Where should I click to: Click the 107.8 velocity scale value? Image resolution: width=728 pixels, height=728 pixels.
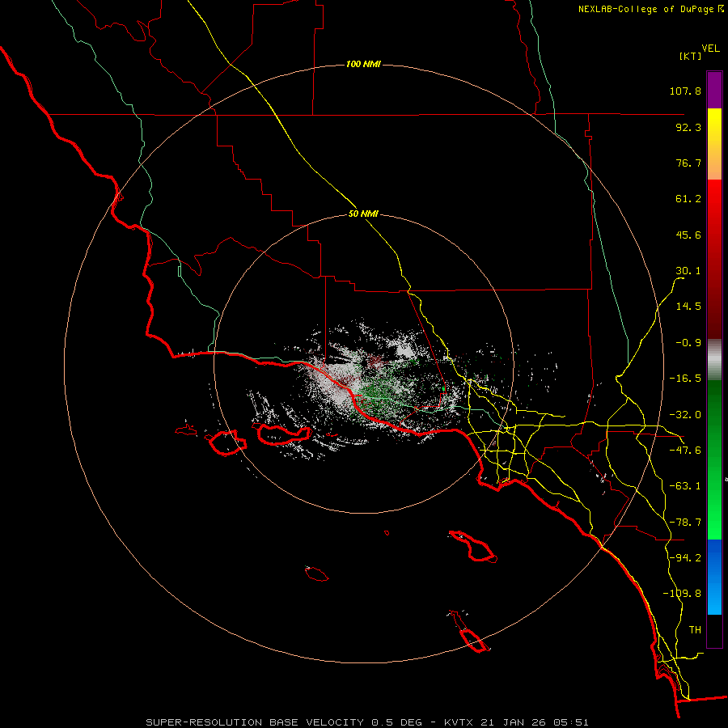coord(685,91)
